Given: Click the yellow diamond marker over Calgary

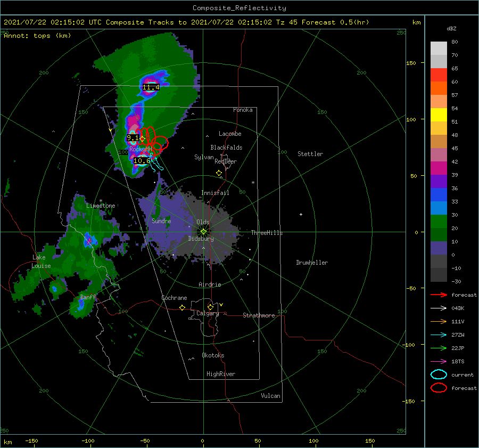Looking at the screenshot, I should coord(210,307).
